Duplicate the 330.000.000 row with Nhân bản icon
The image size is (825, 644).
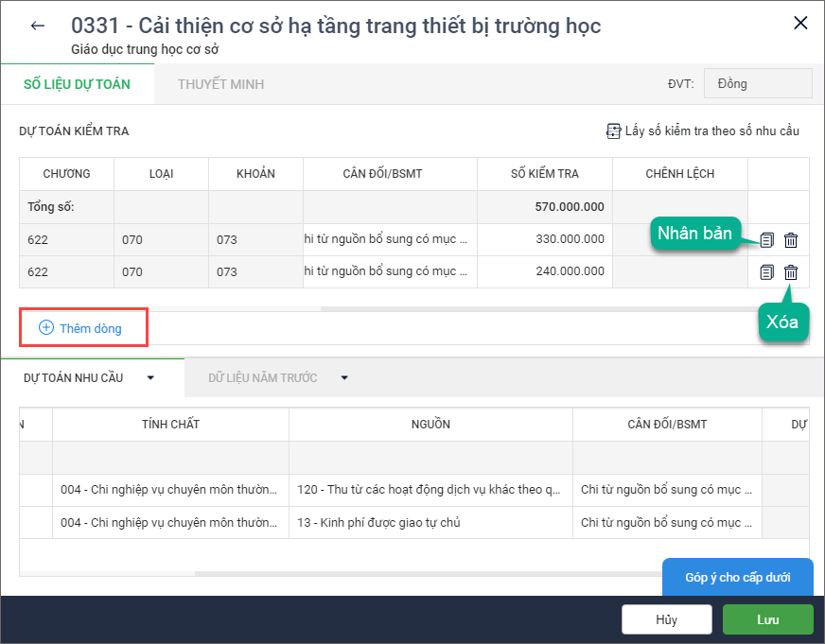[766, 239]
